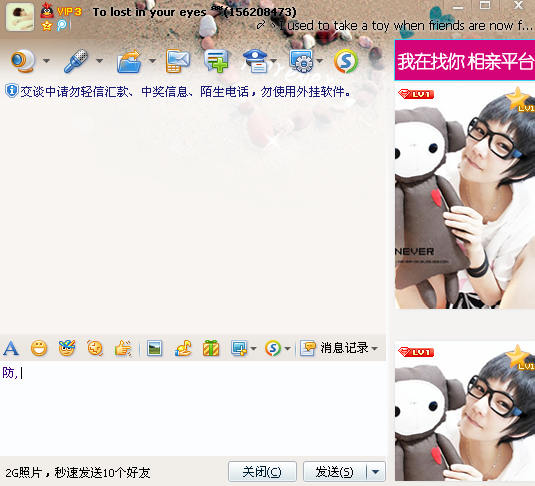The width and height of the screenshot is (535, 486).
Task: Open the lower QQ show portrait image
Action: [465, 411]
